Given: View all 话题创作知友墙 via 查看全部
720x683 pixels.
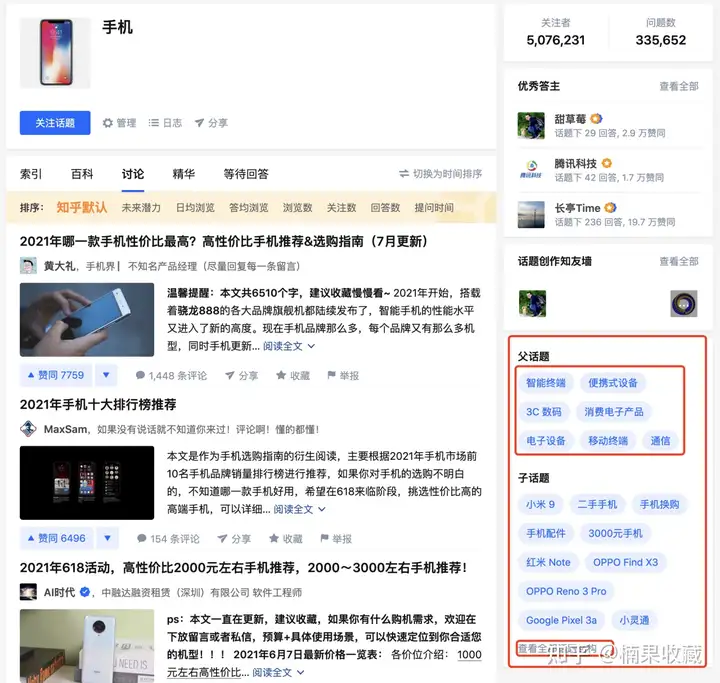Looking at the screenshot, I should point(679,261).
